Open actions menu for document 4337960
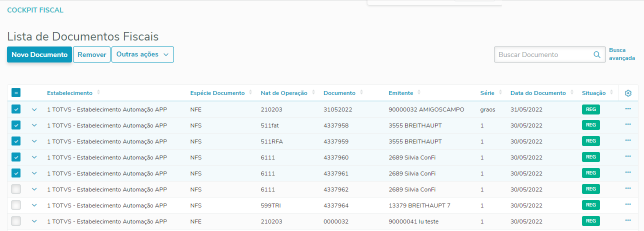The width and height of the screenshot is (644, 231). click(x=628, y=157)
